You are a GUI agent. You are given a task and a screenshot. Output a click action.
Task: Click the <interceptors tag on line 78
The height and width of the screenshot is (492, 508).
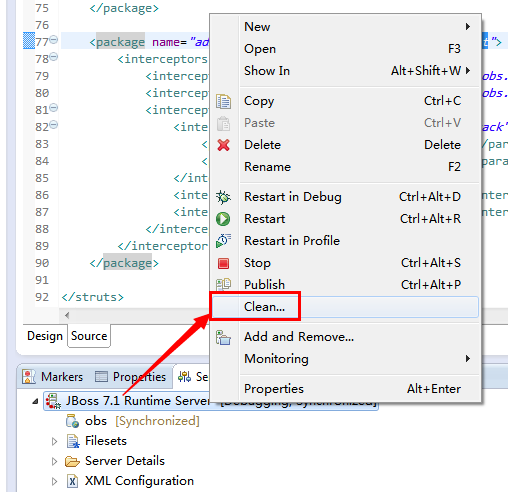pos(162,59)
